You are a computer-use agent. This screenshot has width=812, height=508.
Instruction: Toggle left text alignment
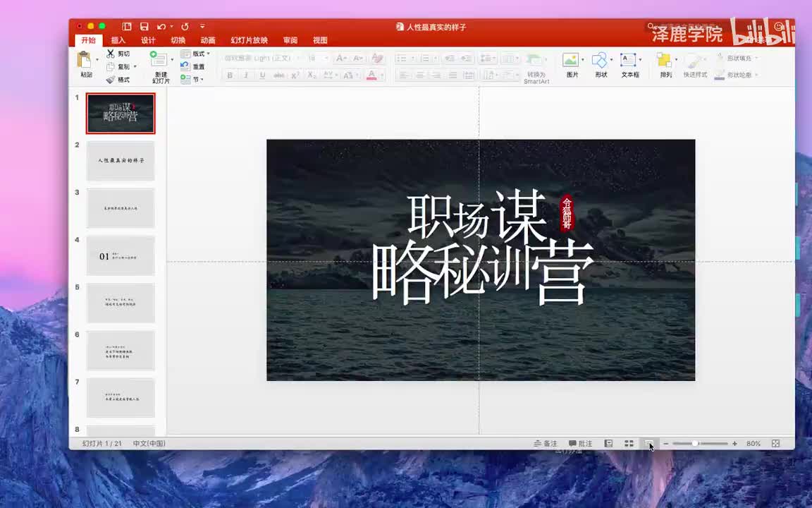403,75
